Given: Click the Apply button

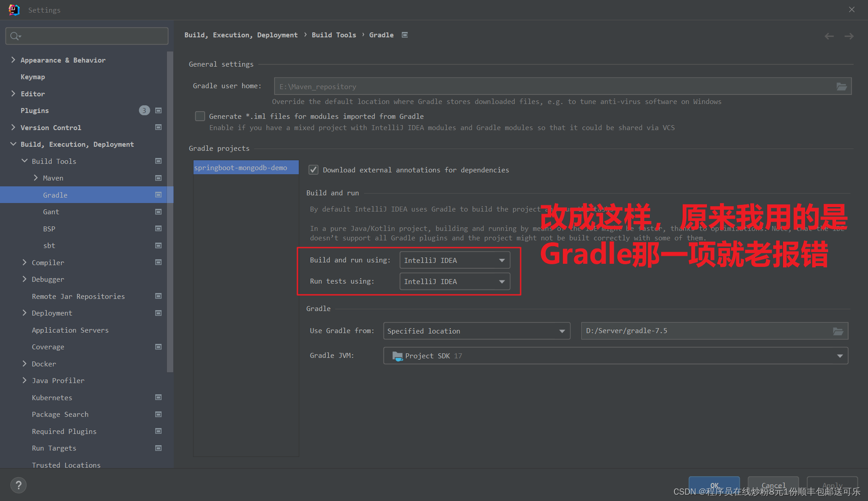Looking at the screenshot, I should [x=832, y=485].
